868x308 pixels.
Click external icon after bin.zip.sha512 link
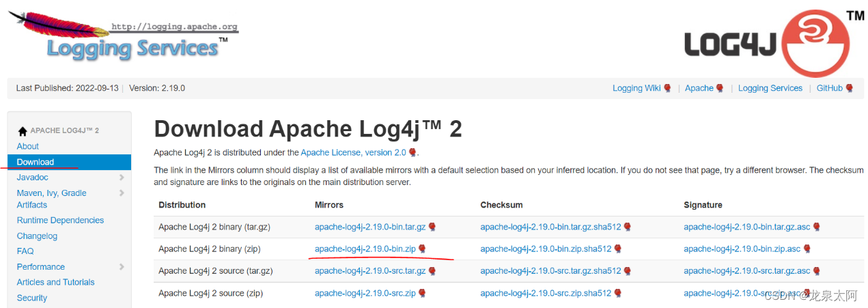tap(618, 249)
